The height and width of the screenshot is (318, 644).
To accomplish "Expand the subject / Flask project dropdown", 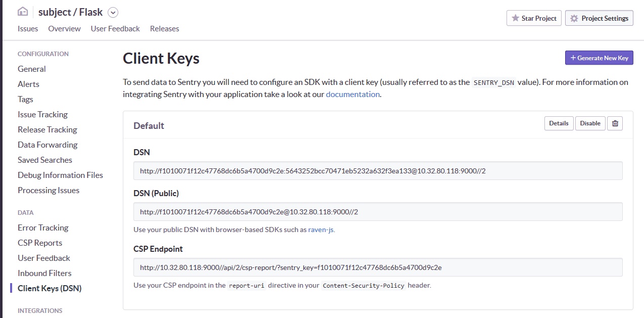I will point(113,13).
